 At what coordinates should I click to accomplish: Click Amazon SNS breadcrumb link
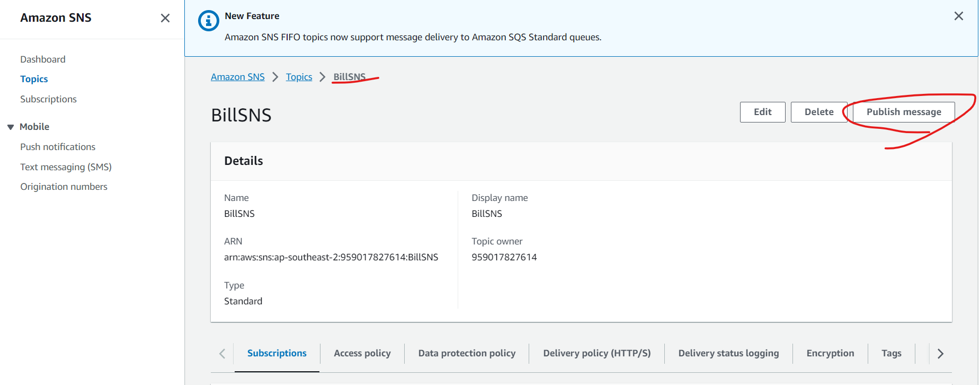pos(238,77)
